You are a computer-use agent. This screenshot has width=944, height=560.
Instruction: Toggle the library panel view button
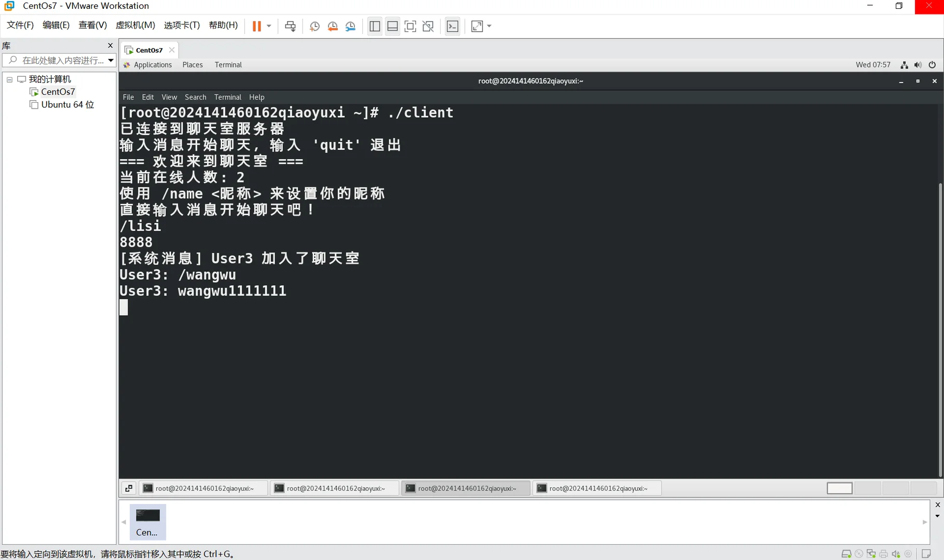[x=375, y=26]
